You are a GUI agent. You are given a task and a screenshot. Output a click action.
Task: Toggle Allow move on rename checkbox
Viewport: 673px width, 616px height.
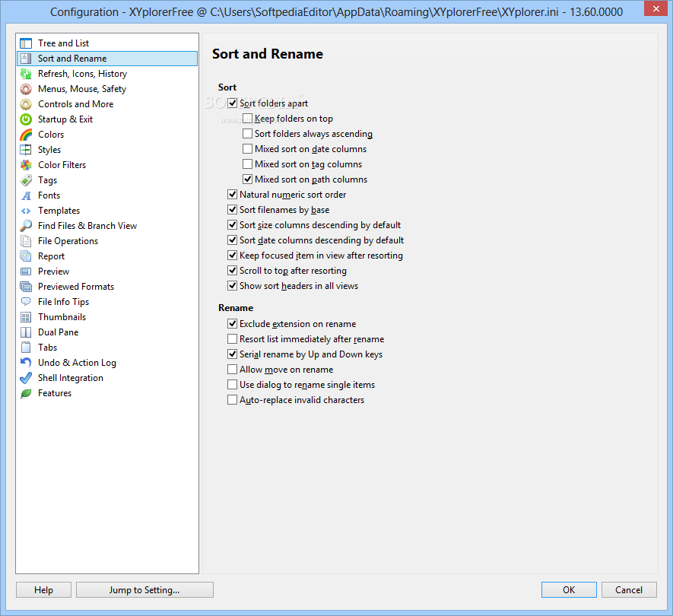pyautogui.click(x=232, y=370)
